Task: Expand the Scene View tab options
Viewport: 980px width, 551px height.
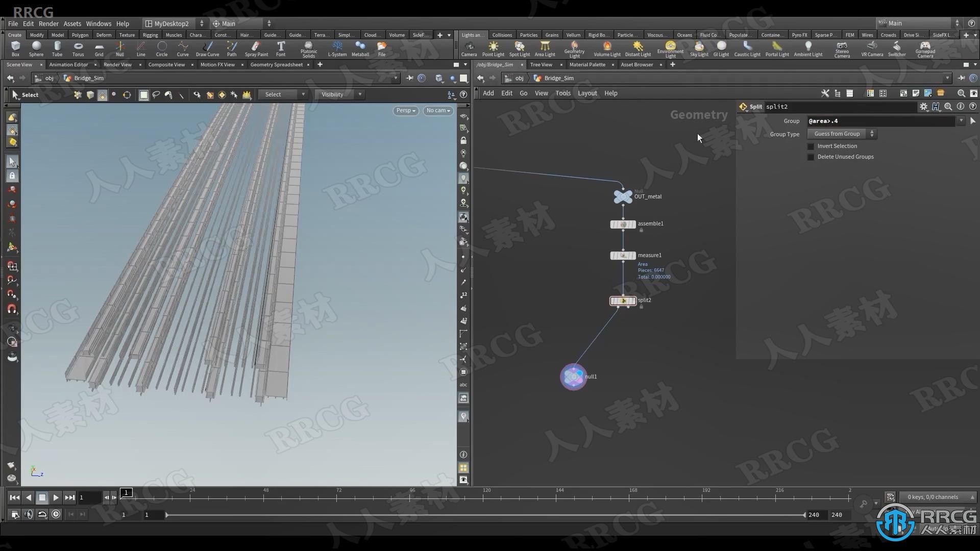Action: (x=20, y=64)
